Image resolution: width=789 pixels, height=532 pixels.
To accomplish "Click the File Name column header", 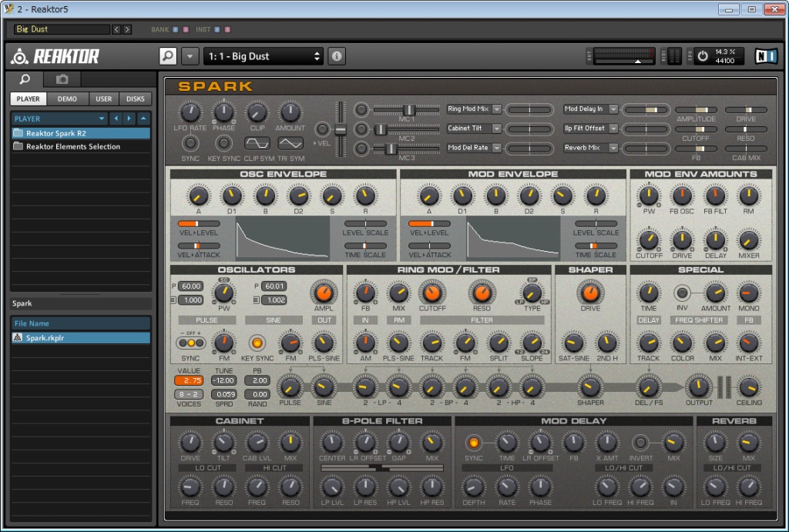I will (x=81, y=323).
